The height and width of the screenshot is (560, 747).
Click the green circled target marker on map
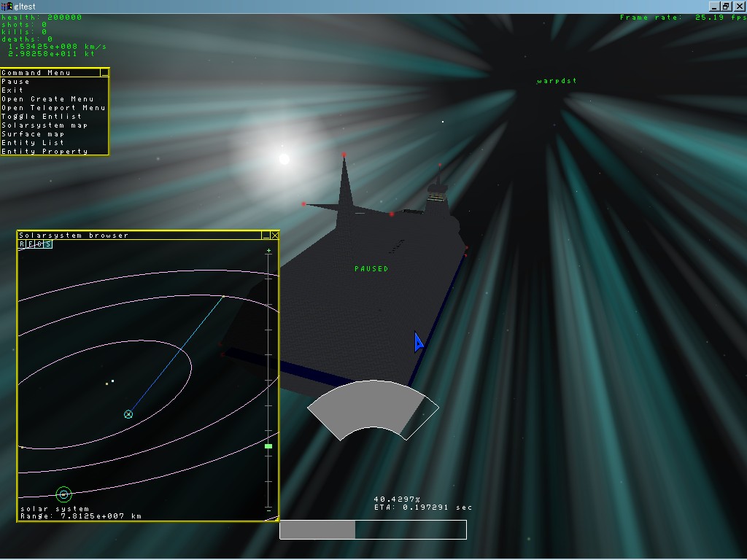point(64,494)
